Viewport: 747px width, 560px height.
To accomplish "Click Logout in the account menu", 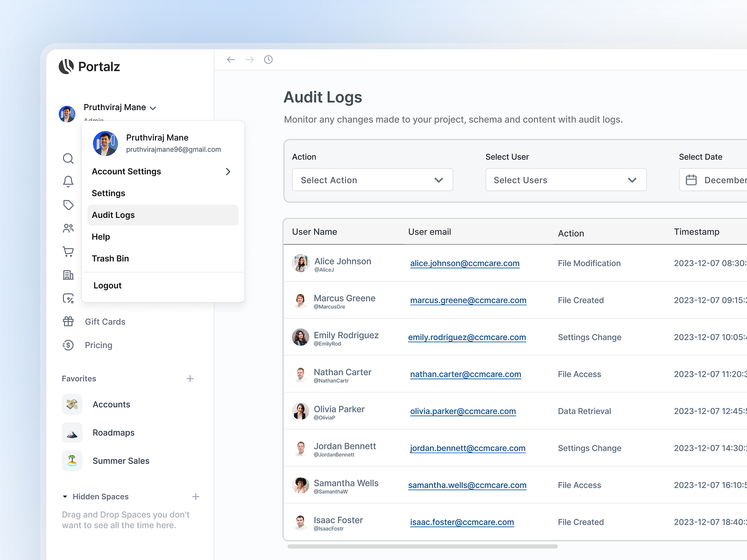I will coord(107,285).
